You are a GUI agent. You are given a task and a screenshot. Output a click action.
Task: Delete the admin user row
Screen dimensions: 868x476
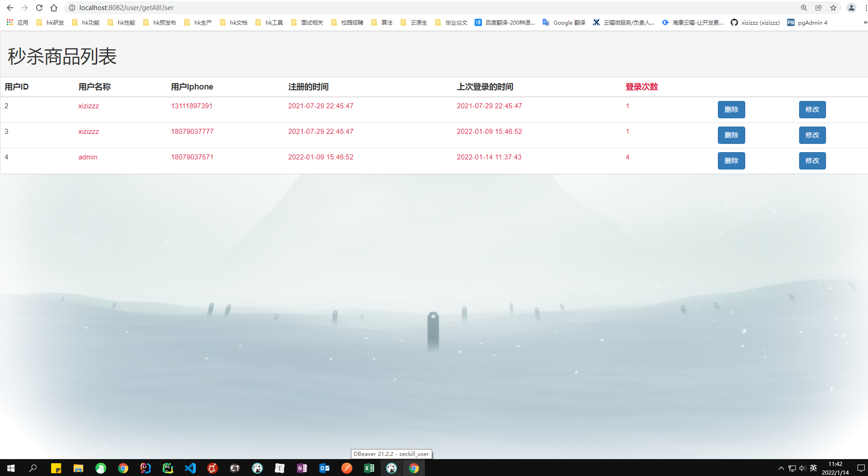click(731, 161)
